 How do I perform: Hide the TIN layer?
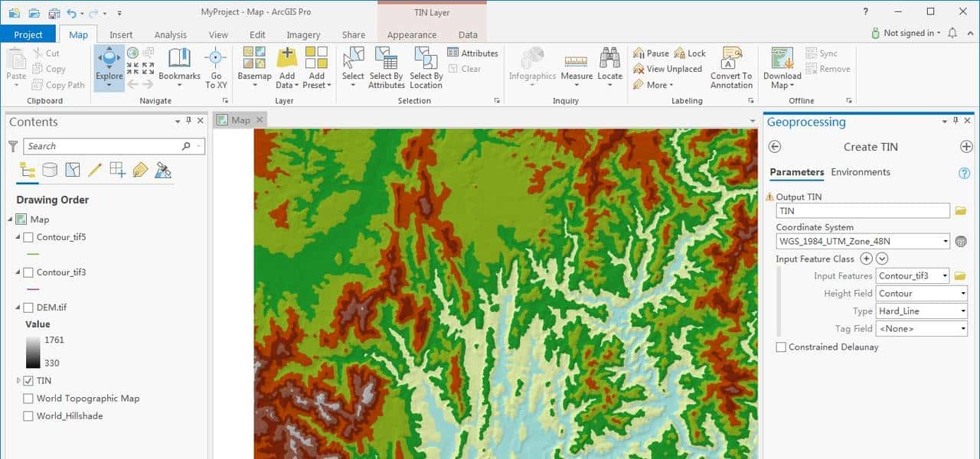coord(28,380)
